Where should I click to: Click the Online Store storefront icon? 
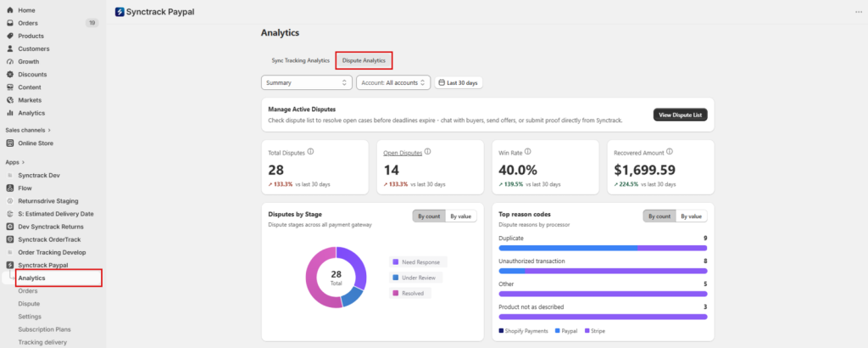point(10,143)
